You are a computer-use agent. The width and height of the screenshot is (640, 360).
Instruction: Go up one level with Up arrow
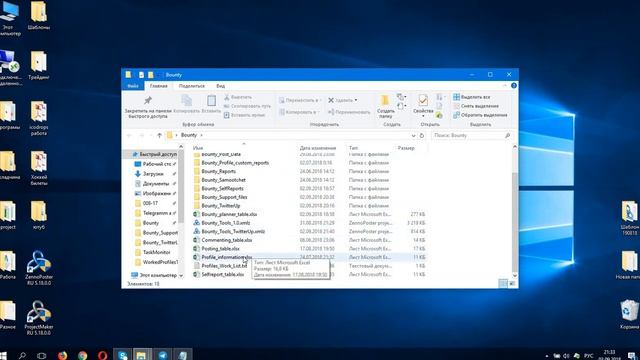pyautogui.click(x=159, y=136)
